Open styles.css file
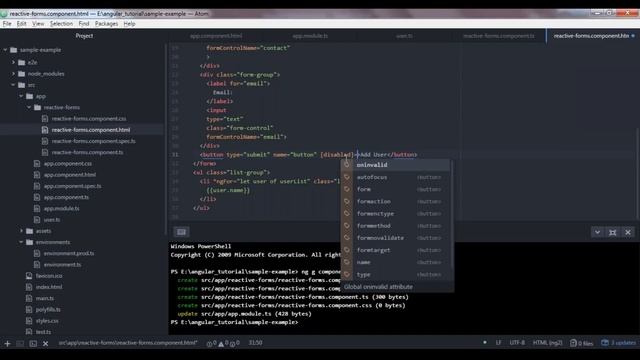 coord(47,321)
